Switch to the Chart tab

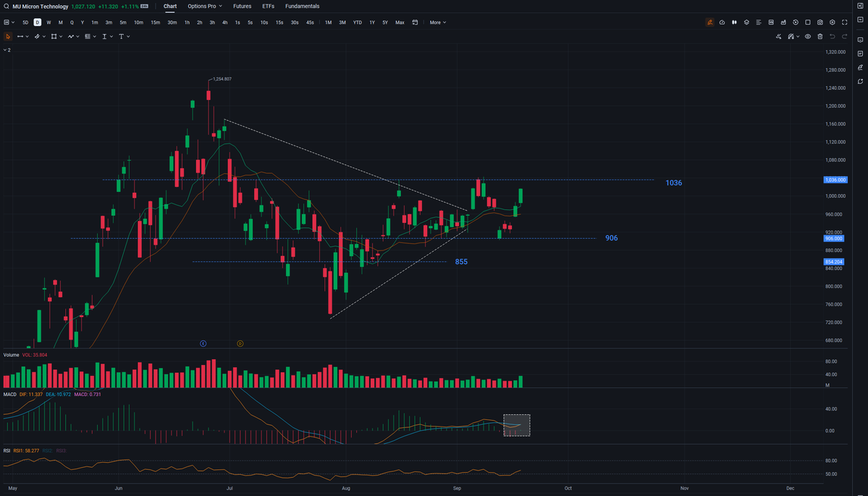pyautogui.click(x=171, y=6)
